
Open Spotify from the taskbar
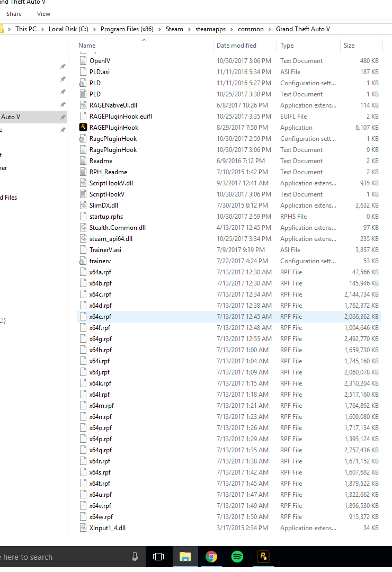(x=237, y=557)
